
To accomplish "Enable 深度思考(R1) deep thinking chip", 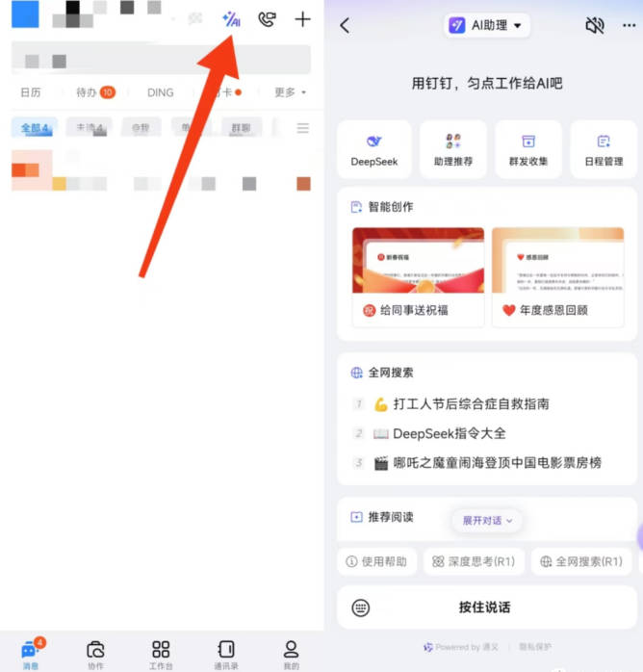I will (x=474, y=561).
